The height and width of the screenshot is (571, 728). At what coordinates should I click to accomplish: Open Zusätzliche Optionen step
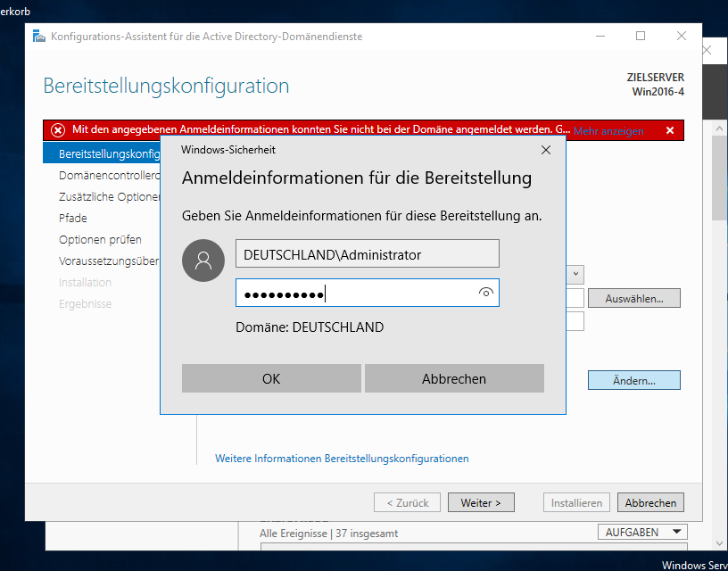109,196
